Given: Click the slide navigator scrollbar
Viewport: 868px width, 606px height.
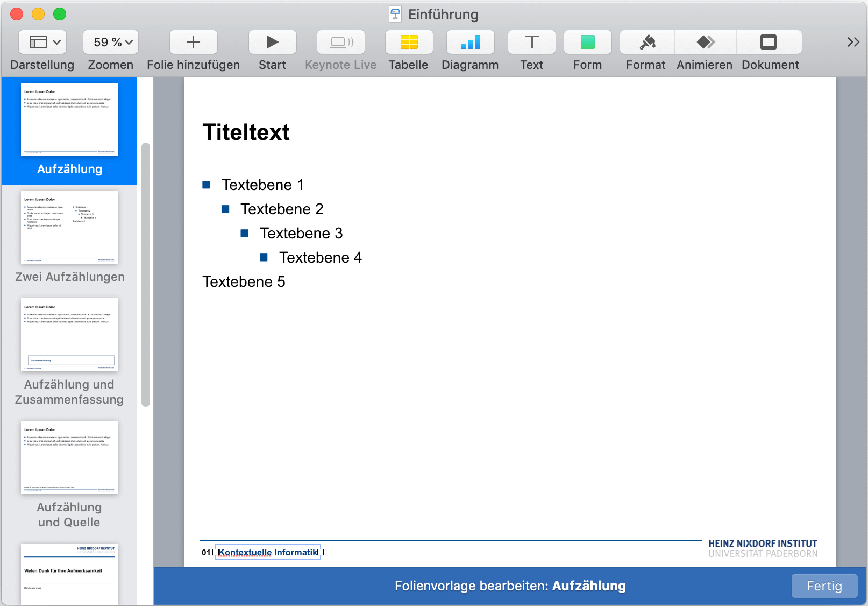Looking at the screenshot, I should (x=145, y=274).
